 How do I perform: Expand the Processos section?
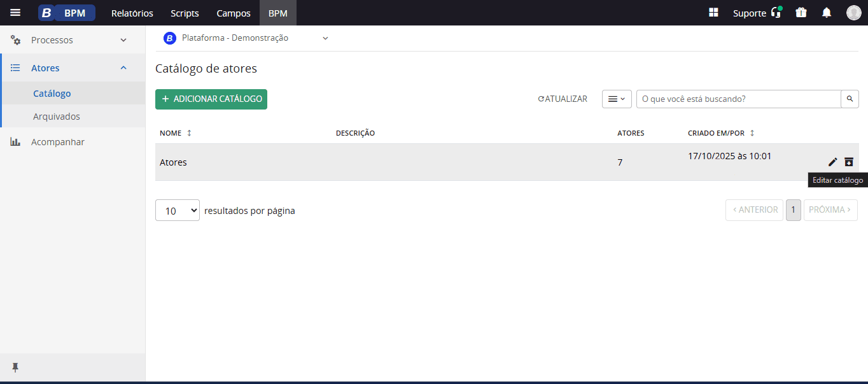point(123,40)
